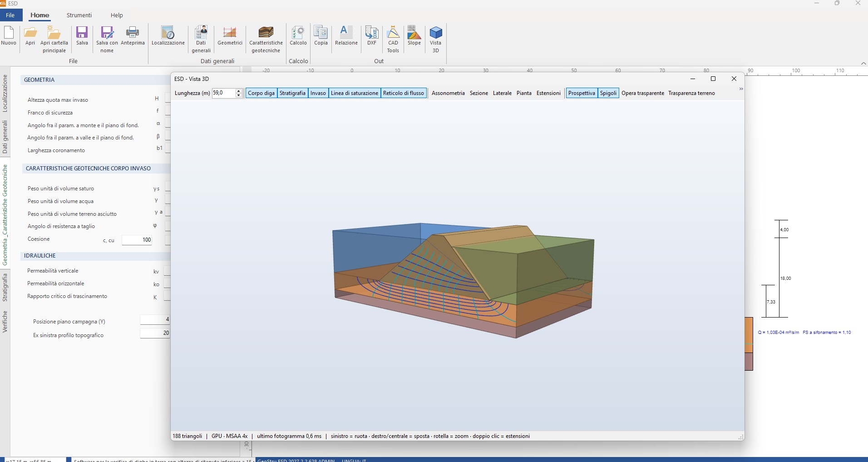Switch to Pianta view

tap(524, 93)
